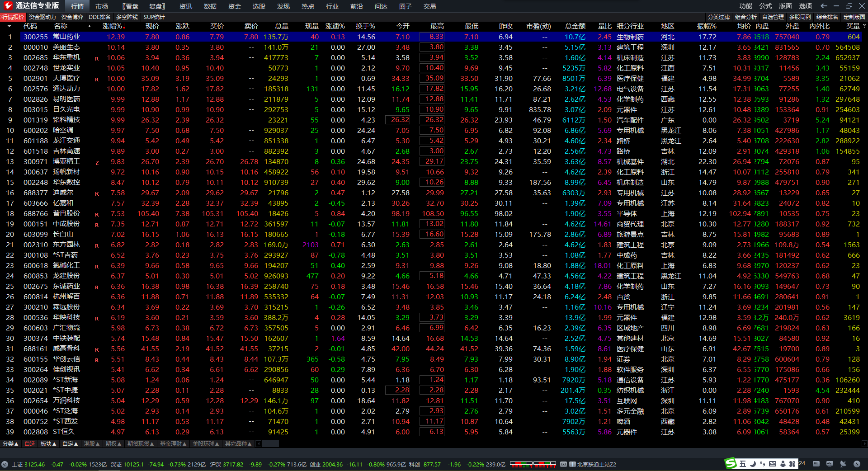
Task: Toggle the Sogou moon half-width icon
Action: pos(753,464)
